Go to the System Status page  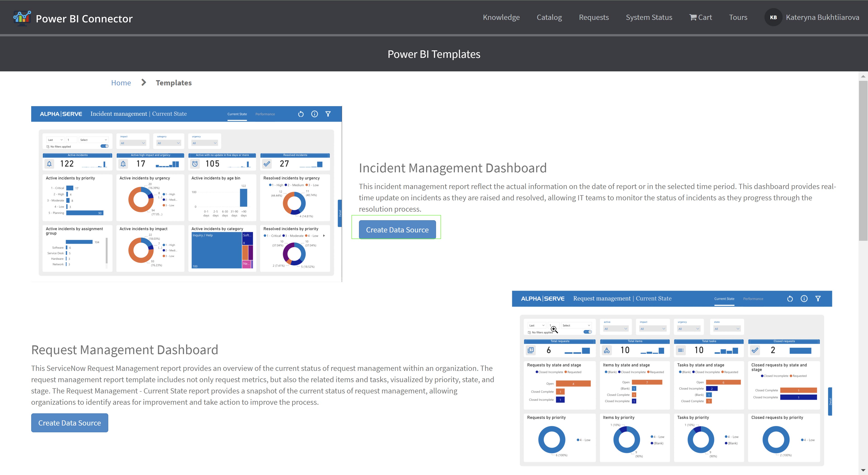point(649,17)
